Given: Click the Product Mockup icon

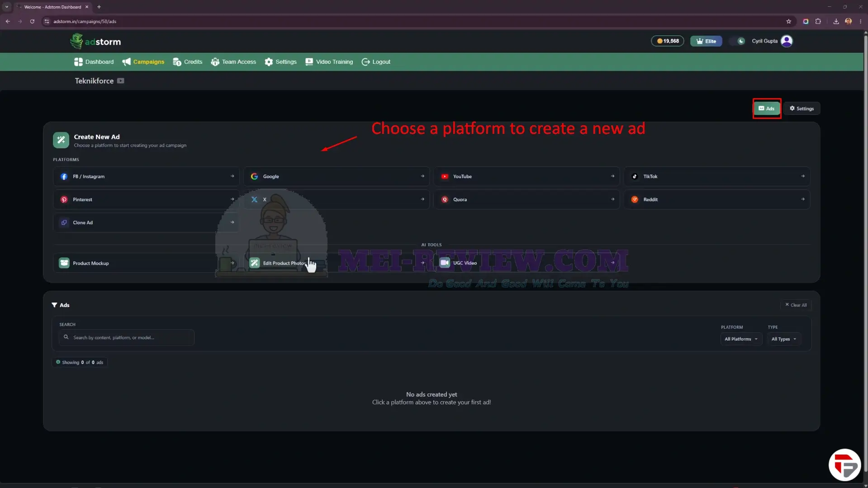Looking at the screenshot, I should pos(64,263).
